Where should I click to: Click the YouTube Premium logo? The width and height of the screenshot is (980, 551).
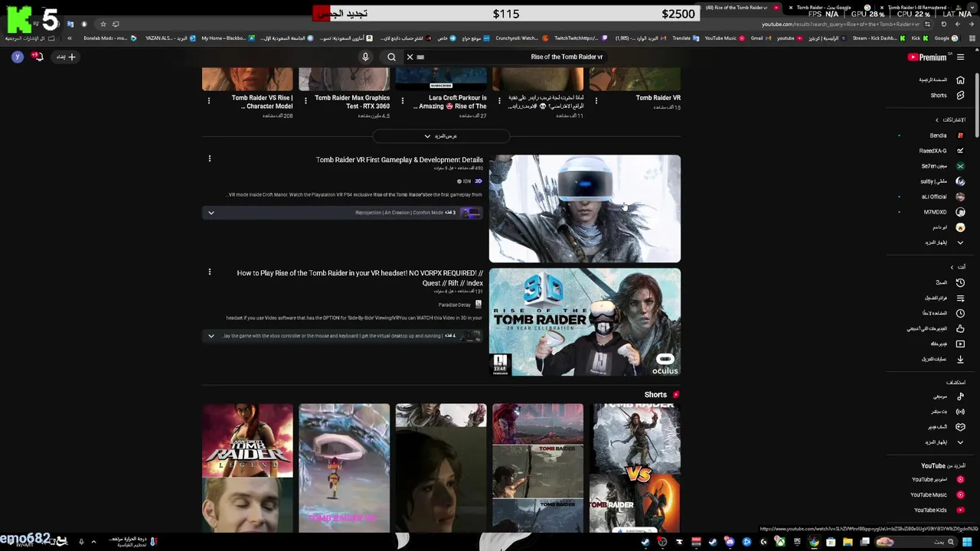click(928, 57)
